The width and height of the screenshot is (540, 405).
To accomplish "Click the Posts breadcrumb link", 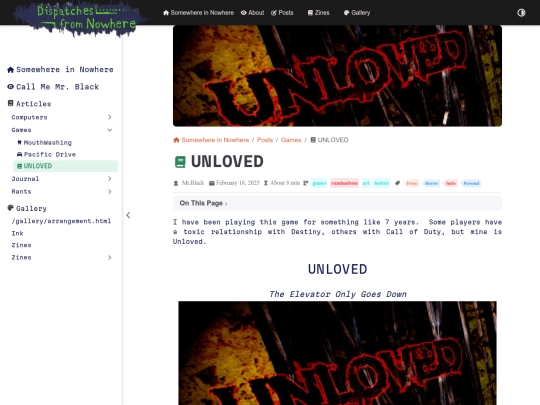I will [x=265, y=140].
